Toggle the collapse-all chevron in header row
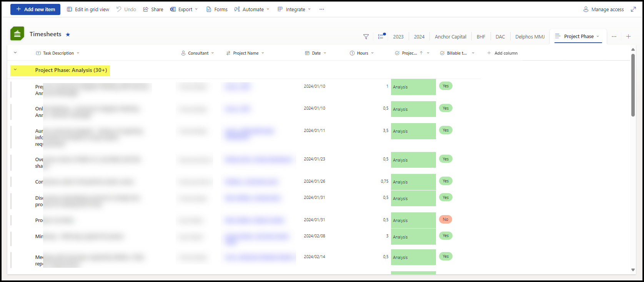 [x=15, y=53]
